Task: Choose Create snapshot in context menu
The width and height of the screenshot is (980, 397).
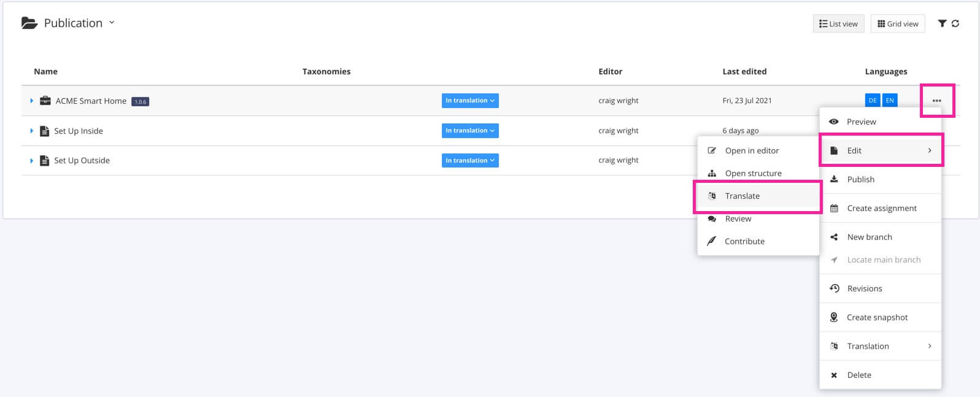Action: 877,317
